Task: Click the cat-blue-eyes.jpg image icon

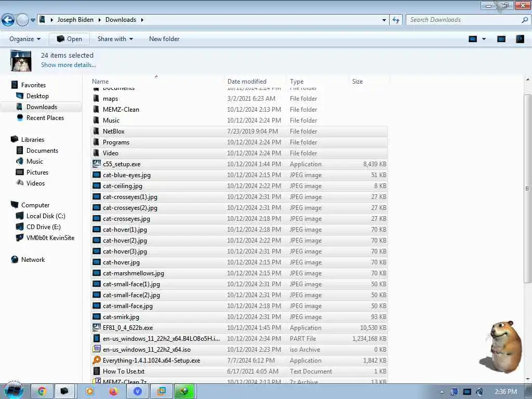Action: 96,175
